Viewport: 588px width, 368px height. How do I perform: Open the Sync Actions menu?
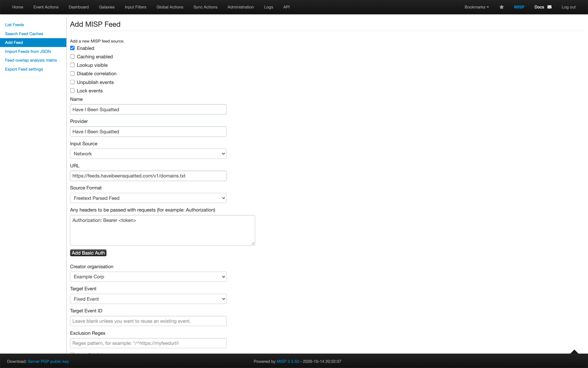click(x=205, y=7)
